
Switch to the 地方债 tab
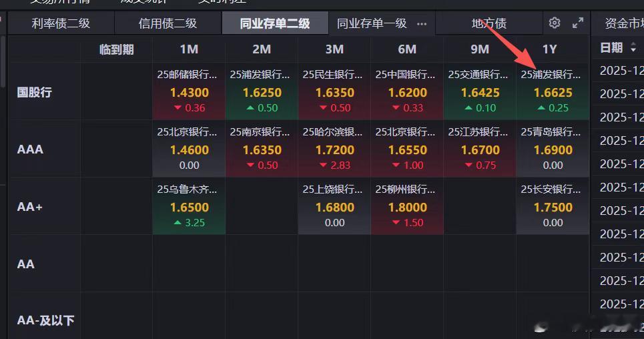[489, 23]
